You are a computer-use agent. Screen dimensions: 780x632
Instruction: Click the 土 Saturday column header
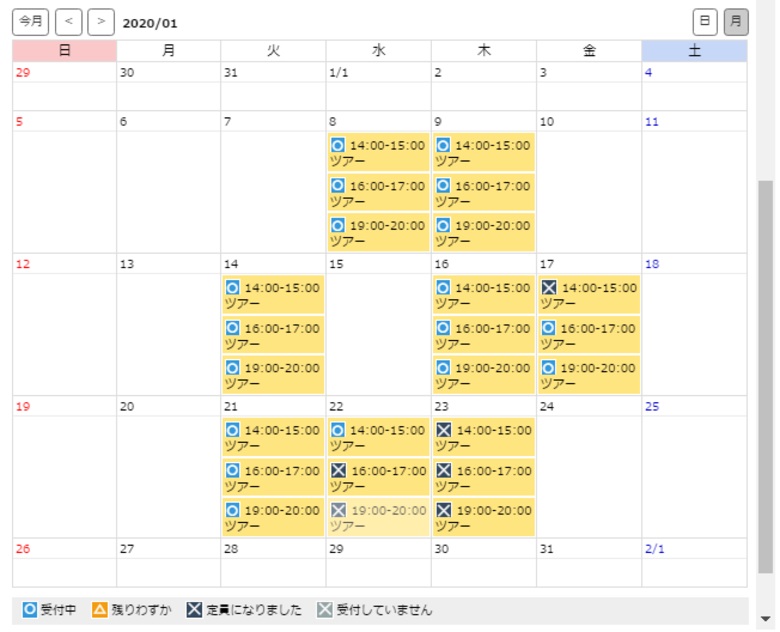click(x=694, y=51)
